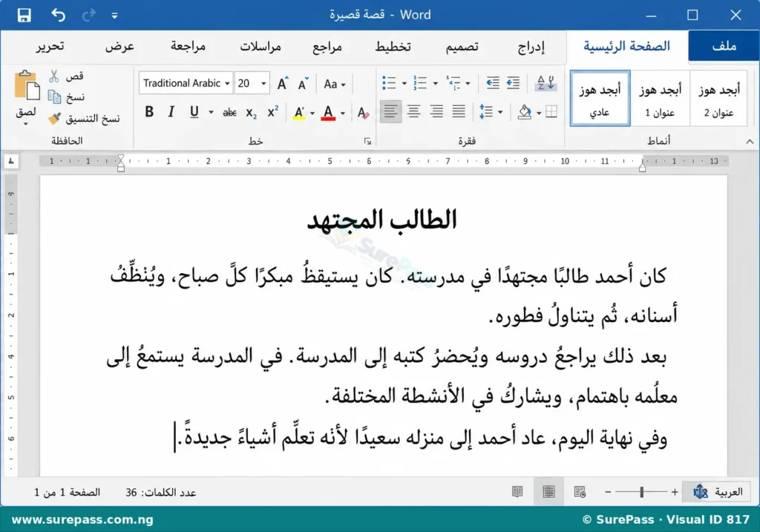Toggle Italic formatting

[171, 112]
